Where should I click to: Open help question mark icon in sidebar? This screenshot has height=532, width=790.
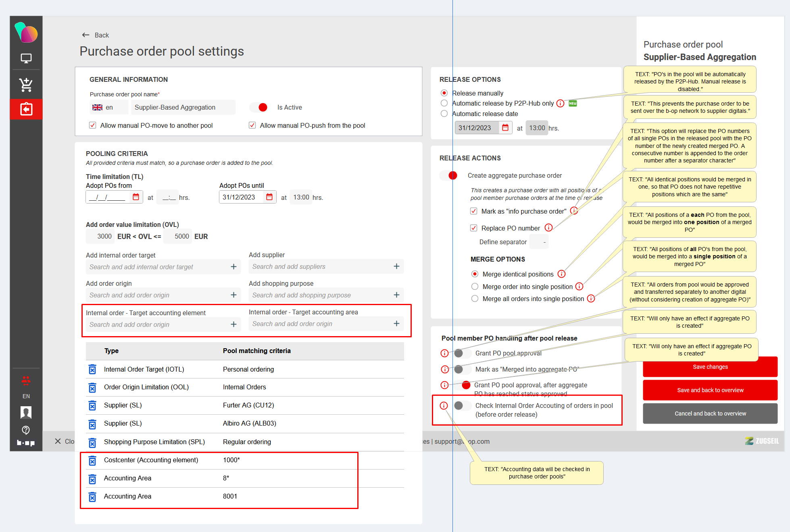26,430
